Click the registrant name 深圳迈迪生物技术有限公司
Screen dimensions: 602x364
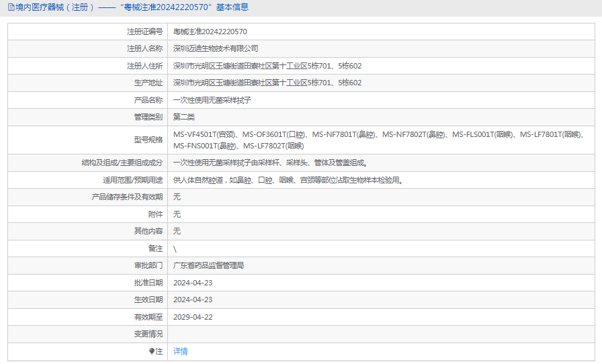(216, 48)
